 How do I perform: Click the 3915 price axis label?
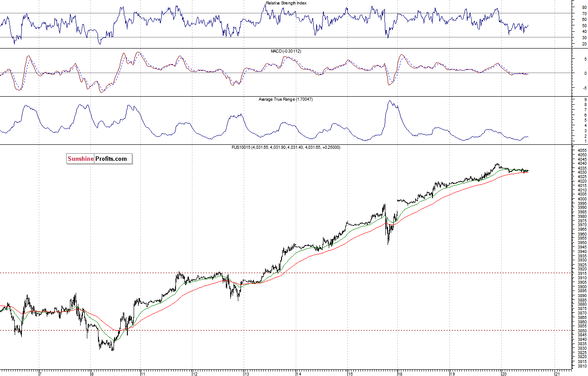click(x=582, y=273)
